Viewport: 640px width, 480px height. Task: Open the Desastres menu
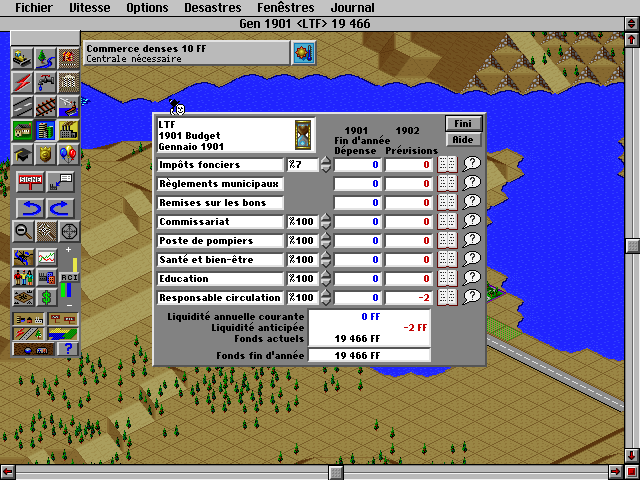(x=213, y=8)
